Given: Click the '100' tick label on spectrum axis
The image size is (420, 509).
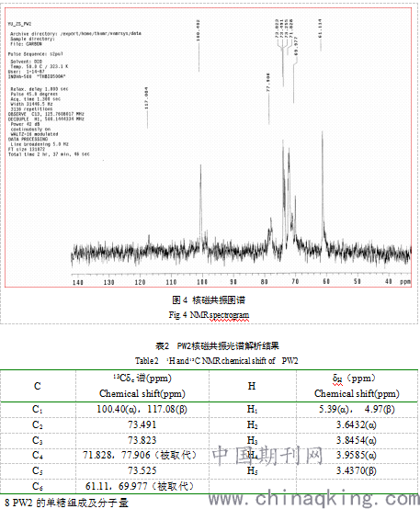Looking at the screenshot, I should click(x=202, y=282).
